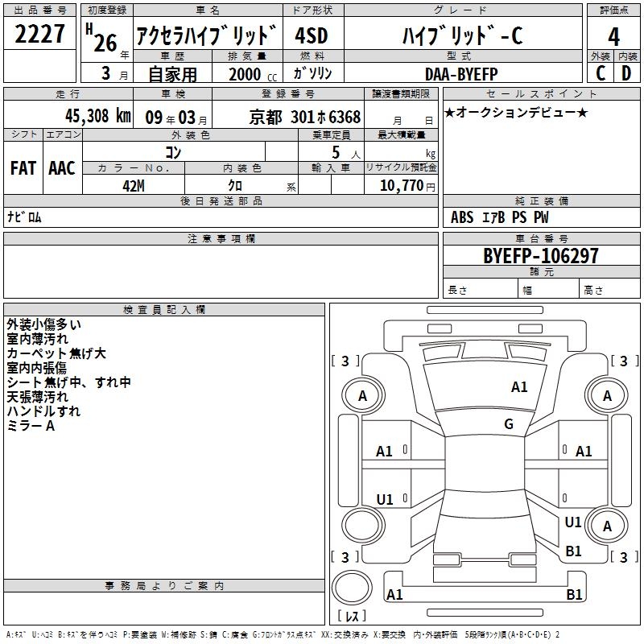Click rear bumper right B1 mark
This screenshot has width=644, height=644.
point(574,594)
